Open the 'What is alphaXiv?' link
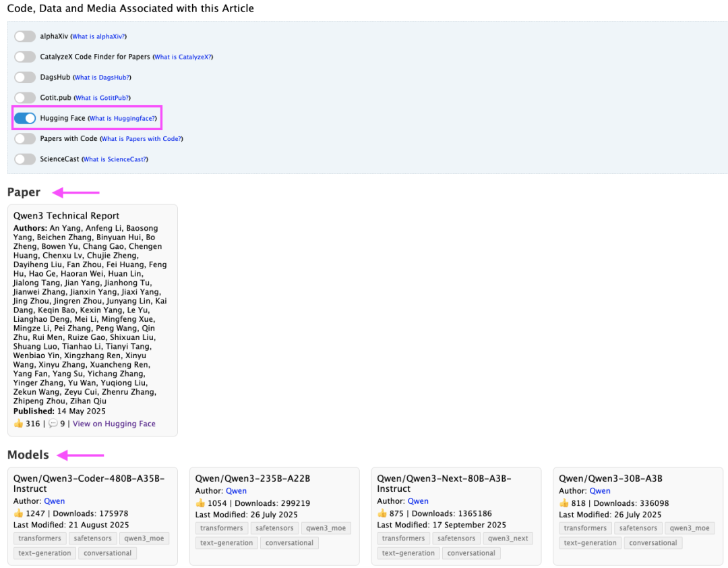Image resolution: width=728 pixels, height=568 pixels. point(98,36)
